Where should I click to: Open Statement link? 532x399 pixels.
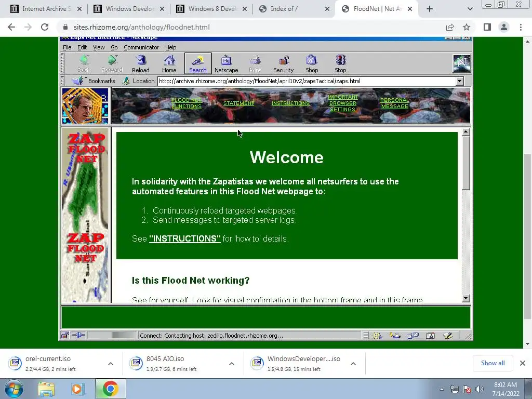(x=238, y=103)
